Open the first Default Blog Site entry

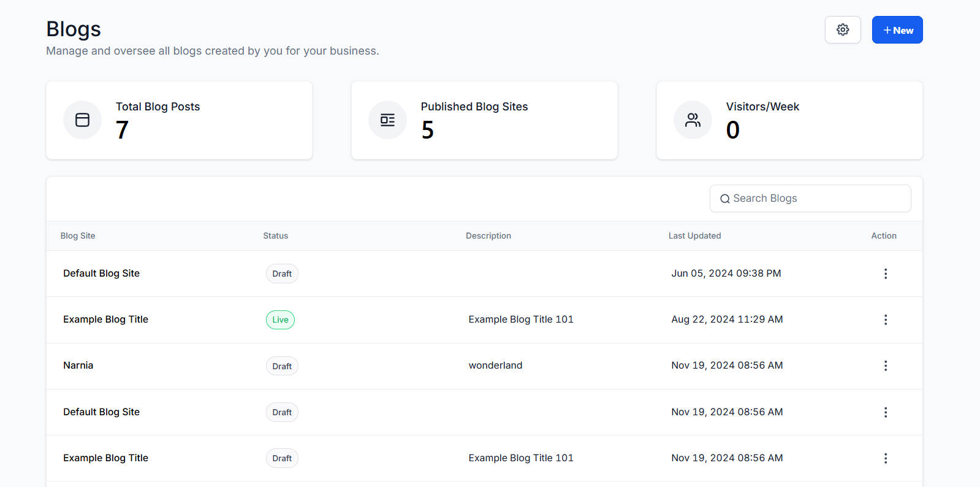(x=101, y=274)
